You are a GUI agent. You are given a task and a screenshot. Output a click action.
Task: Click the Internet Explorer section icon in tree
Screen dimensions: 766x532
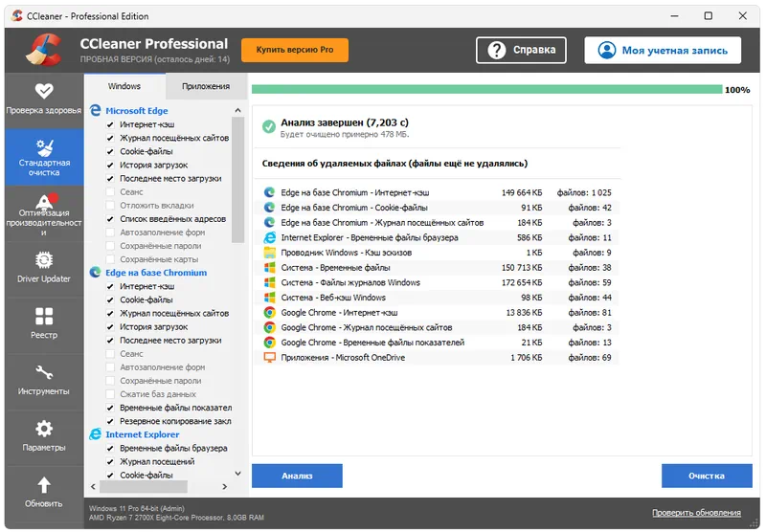point(95,434)
